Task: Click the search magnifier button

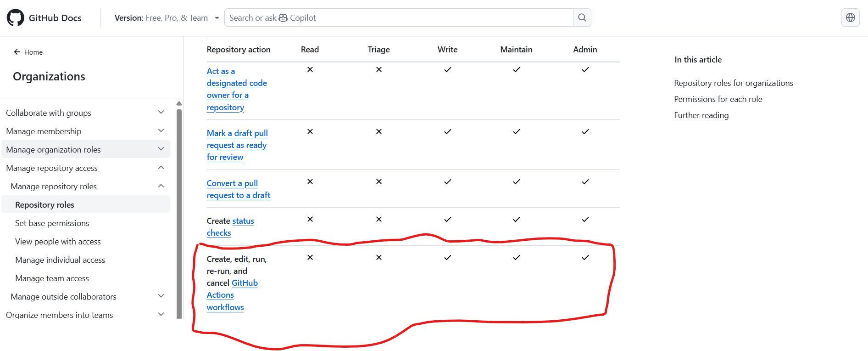Action: [x=582, y=17]
